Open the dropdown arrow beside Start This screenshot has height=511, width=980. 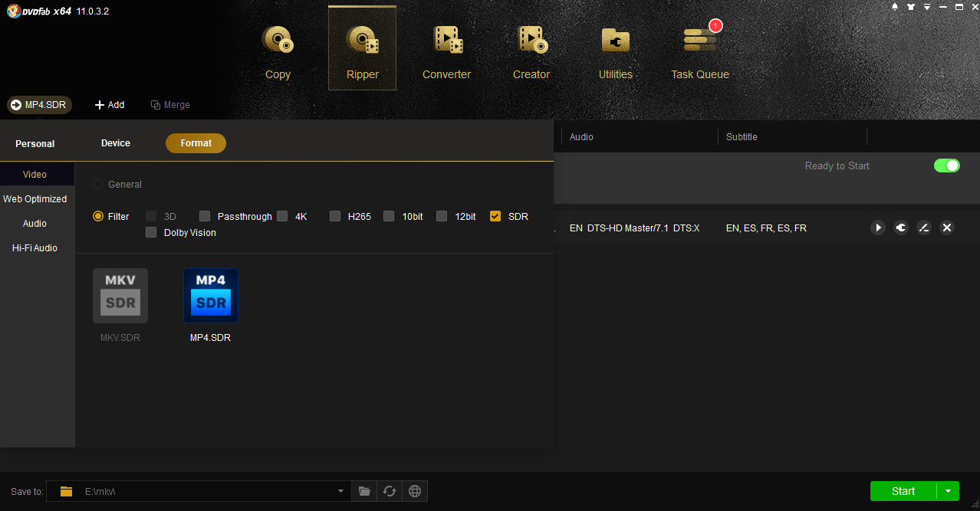949,491
